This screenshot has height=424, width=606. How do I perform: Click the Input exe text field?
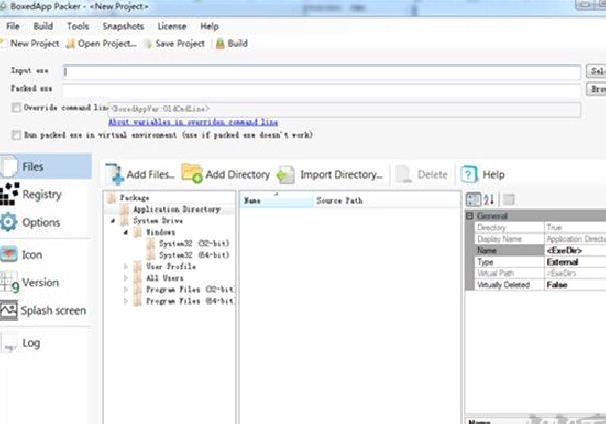322,72
